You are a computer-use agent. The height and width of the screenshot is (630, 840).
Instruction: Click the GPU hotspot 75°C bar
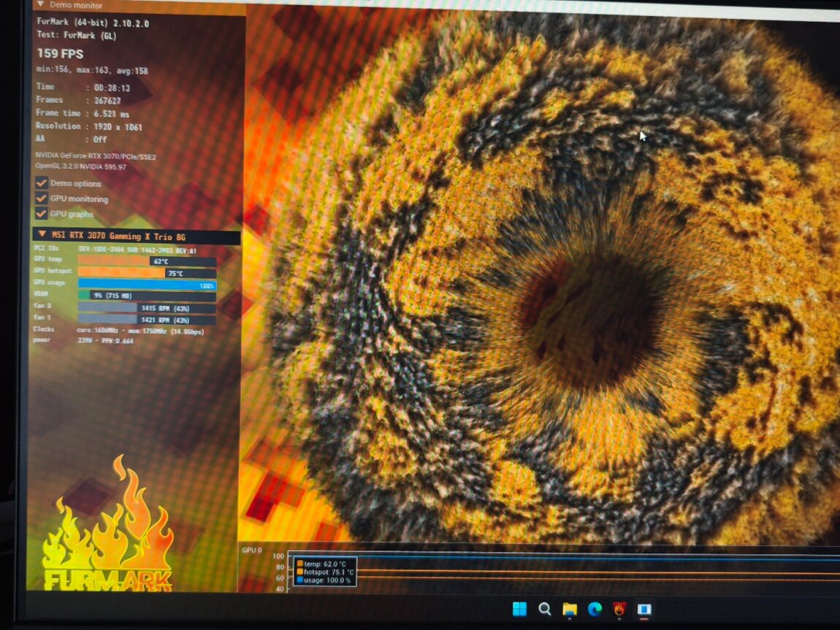pyautogui.click(x=147, y=273)
